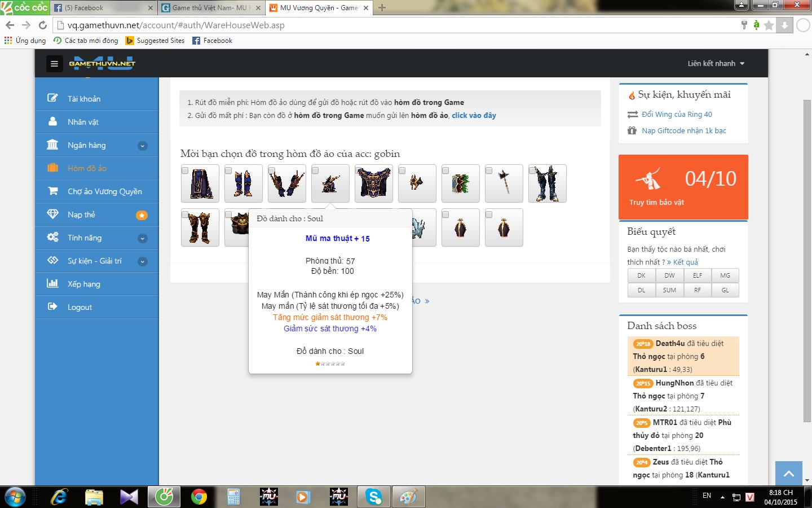Tick the checkbox on the axe item
The image size is (812, 508).
click(489, 170)
